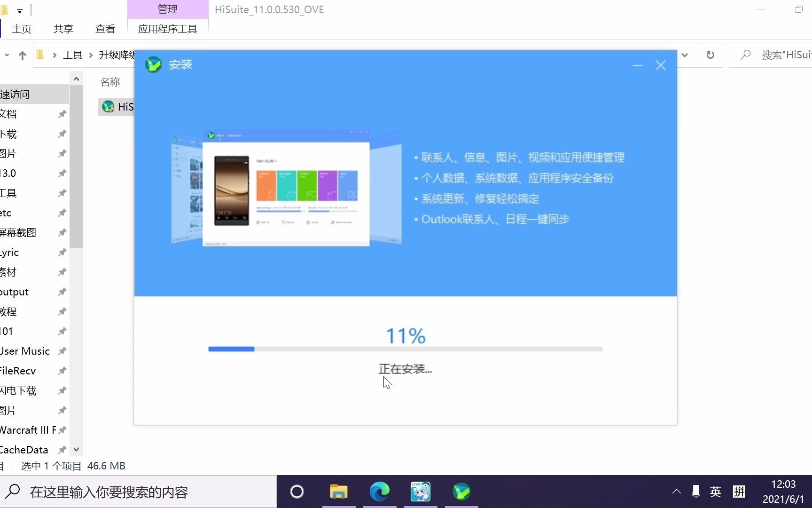
Task: Click the pin icon beside output
Action: (62, 292)
